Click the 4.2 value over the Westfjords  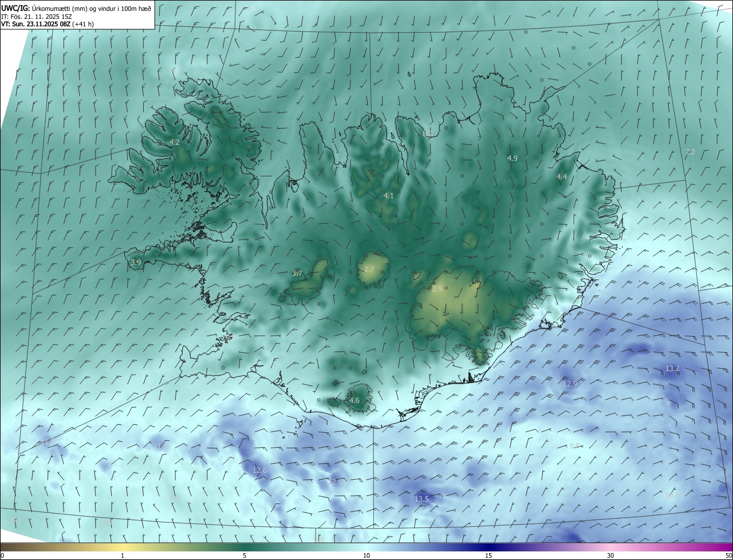pos(175,142)
